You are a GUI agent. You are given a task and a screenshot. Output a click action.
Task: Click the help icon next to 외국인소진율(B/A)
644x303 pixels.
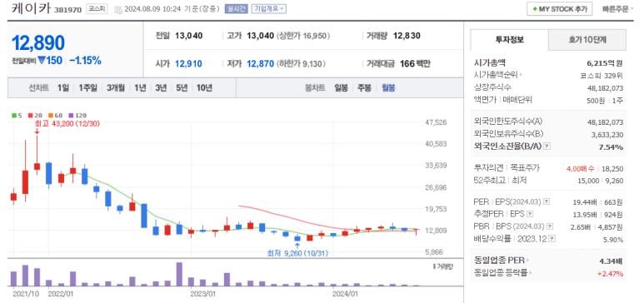(547, 147)
